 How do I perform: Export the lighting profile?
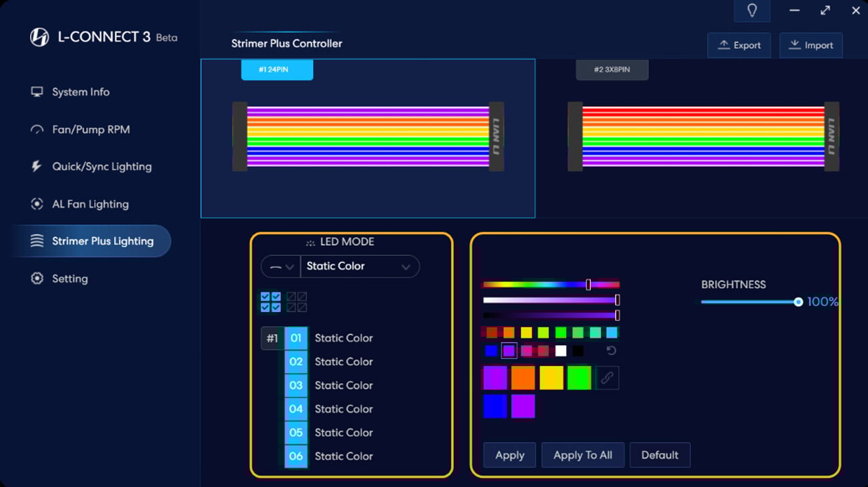click(x=739, y=45)
